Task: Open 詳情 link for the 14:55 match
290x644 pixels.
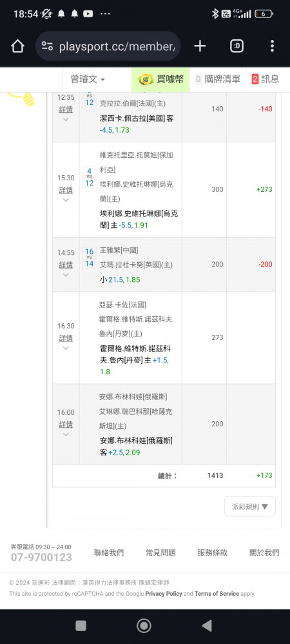Action: coord(66,265)
